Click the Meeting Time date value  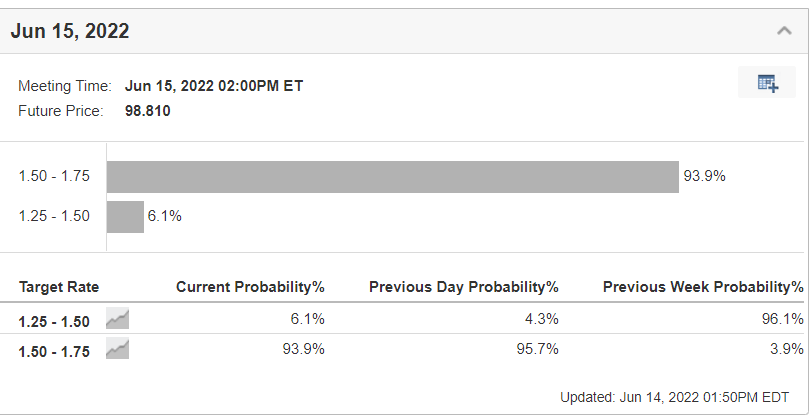point(214,86)
